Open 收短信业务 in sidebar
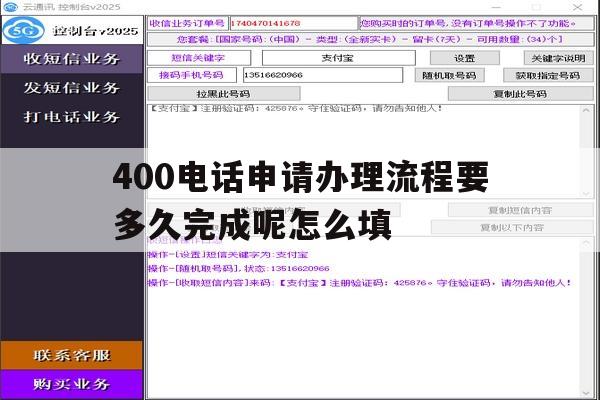 pyautogui.click(x=72, y=59)
